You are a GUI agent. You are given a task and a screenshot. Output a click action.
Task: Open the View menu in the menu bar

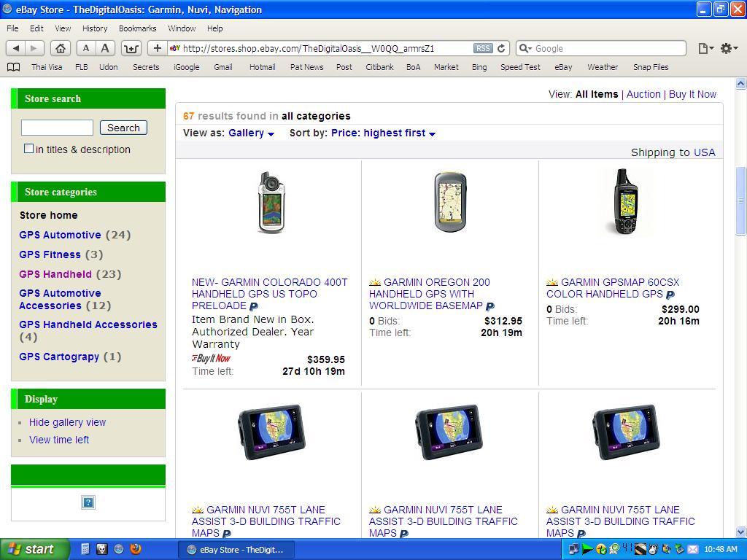(63, 28)
